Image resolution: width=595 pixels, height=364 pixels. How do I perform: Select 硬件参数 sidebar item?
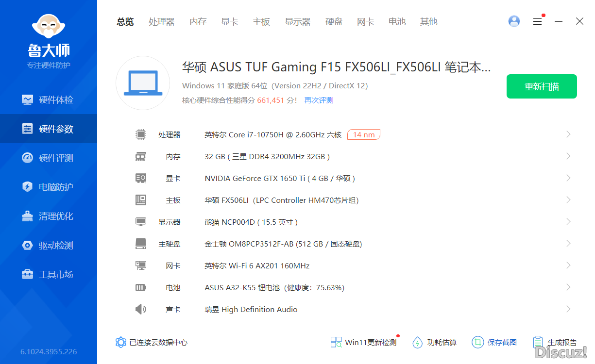click(49, 129)
